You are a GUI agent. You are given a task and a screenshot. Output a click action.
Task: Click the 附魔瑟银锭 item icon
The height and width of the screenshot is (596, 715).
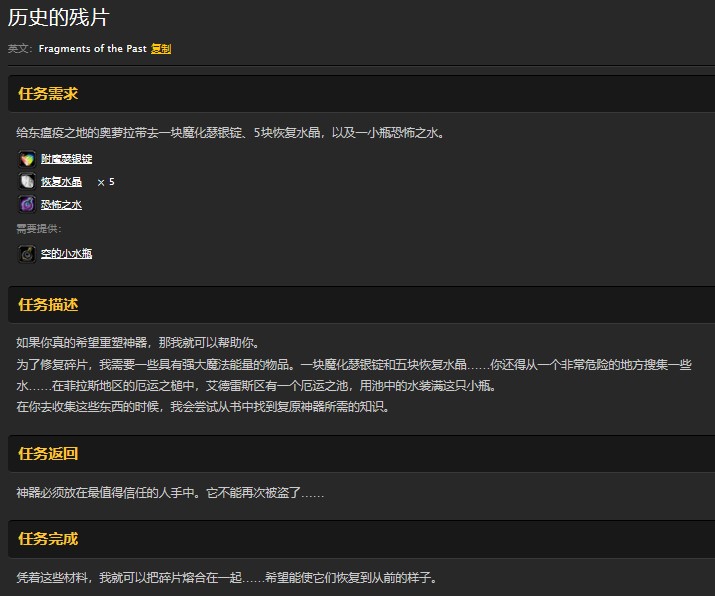(27, 159)
